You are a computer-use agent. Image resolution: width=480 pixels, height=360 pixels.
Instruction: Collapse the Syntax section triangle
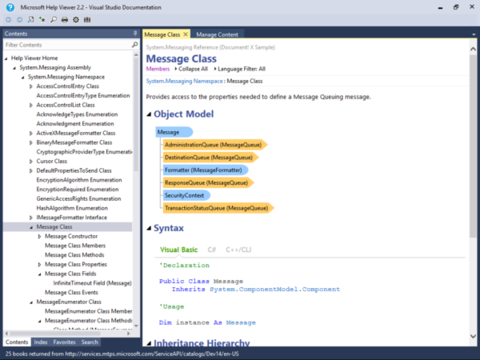coord(149,228)
